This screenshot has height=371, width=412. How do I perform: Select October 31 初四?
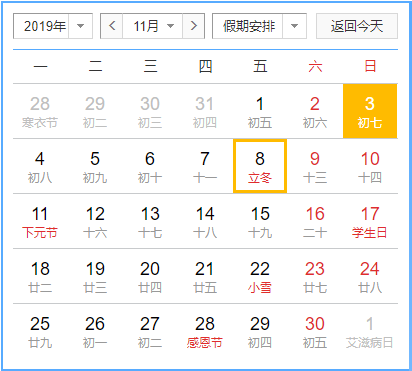pos(205,111)
